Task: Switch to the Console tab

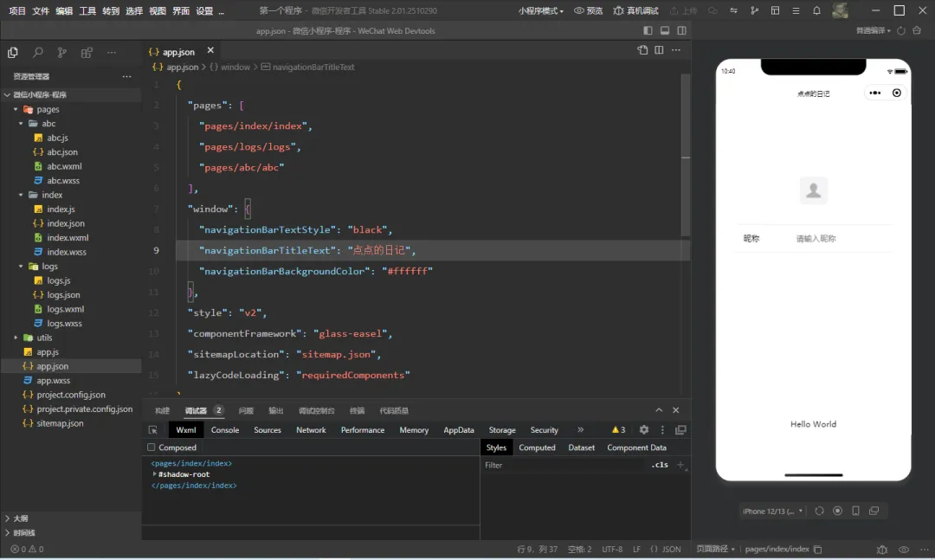Action: pyautogui.click(x=225, y=430)
